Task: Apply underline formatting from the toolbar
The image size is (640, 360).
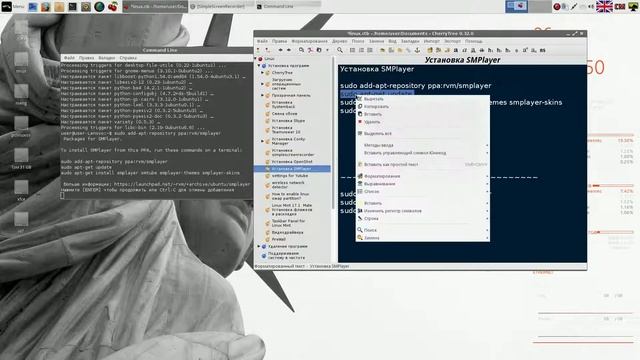Action: (473, 50)
